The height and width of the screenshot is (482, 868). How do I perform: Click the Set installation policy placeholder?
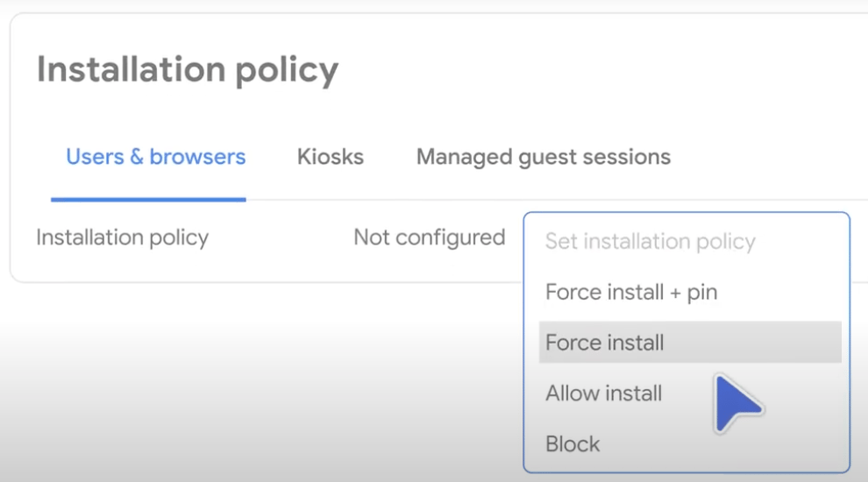click(x=650, y=242)
